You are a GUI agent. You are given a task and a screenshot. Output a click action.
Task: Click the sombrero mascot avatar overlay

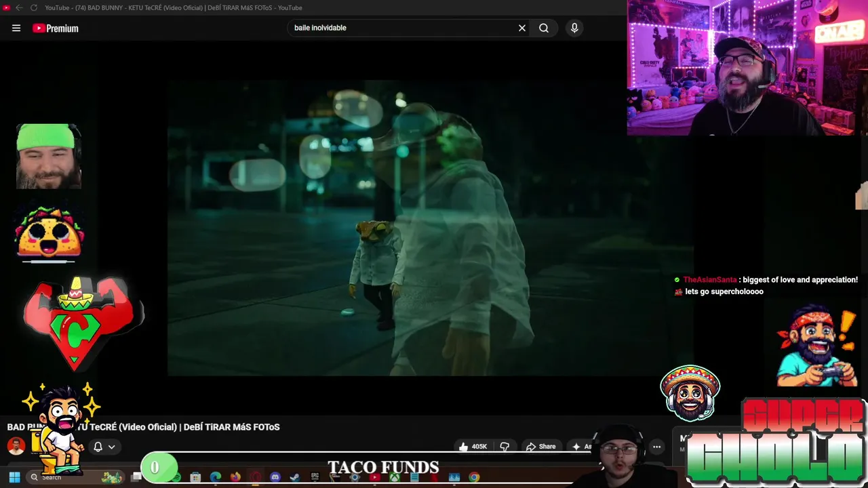pyautogui.click(x=690, y=393)
